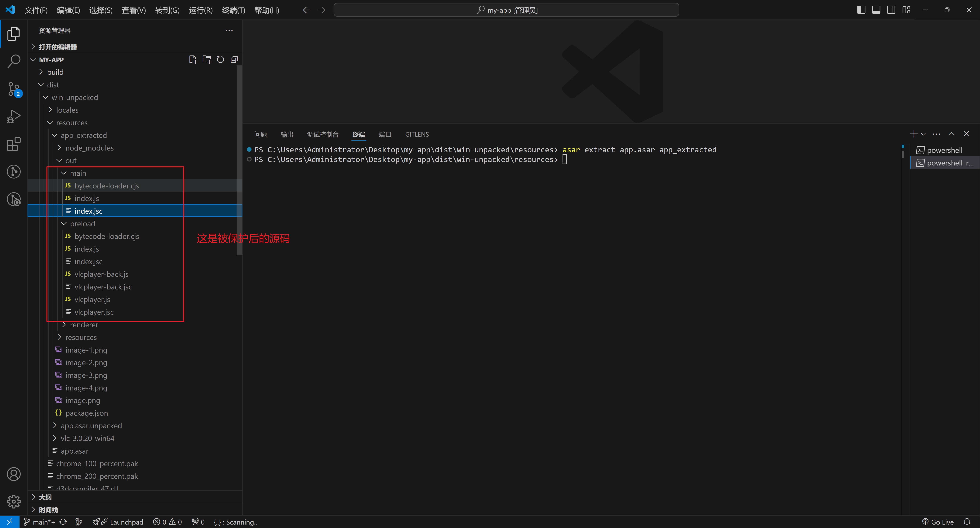Open the 编辑(E) menu

[69, 10]
